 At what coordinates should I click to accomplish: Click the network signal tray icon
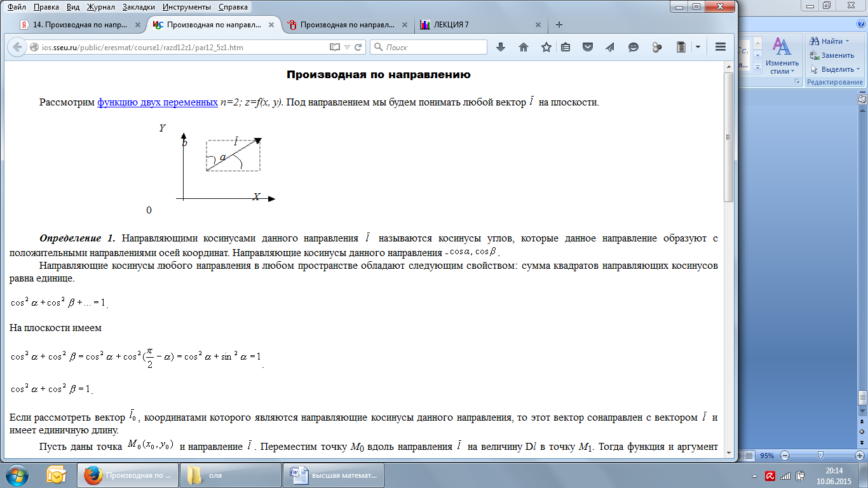[785, 475]
